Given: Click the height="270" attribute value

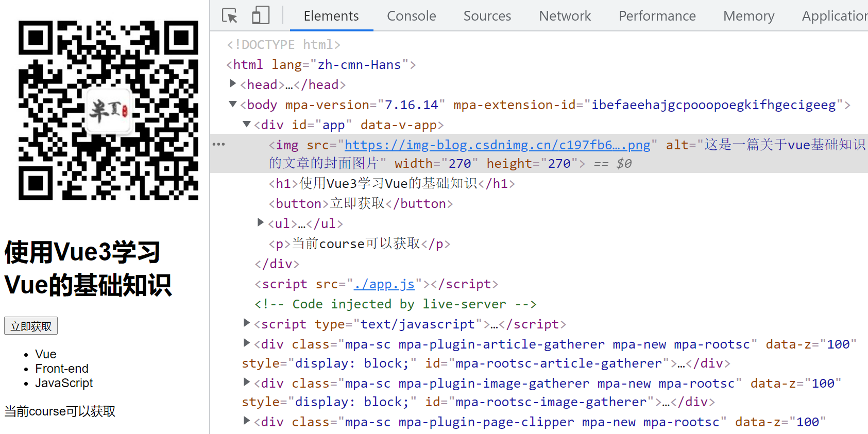Looking at the screenshot, I should coord(559,164).
